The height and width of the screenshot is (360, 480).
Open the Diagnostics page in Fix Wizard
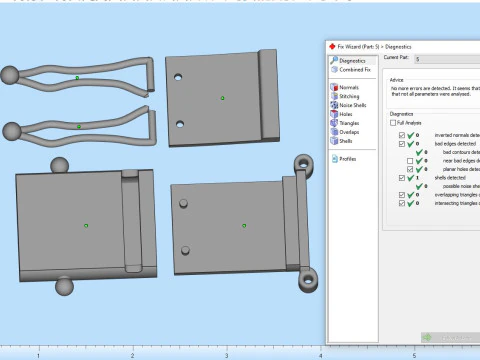tap(352, 61)
